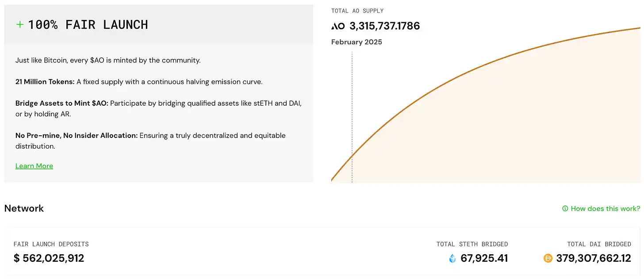Click the total DAI bridged value 379,307,662.12
Image resolution: width=644 pixels, height=279 pixels.
coord(593,258)
